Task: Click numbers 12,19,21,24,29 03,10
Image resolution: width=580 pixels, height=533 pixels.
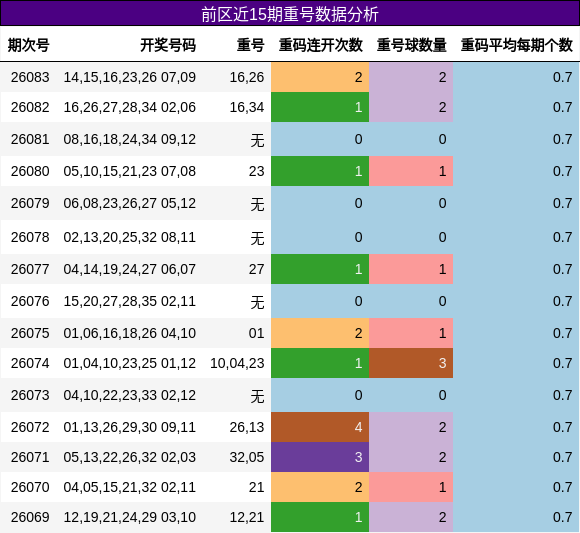Action: click(129, 517)
